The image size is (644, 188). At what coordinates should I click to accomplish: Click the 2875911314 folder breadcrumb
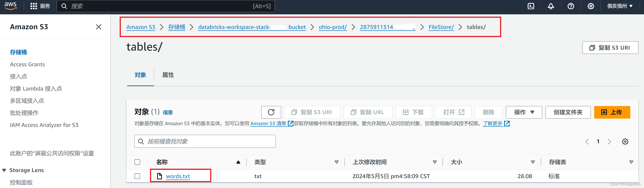point(388,27)
